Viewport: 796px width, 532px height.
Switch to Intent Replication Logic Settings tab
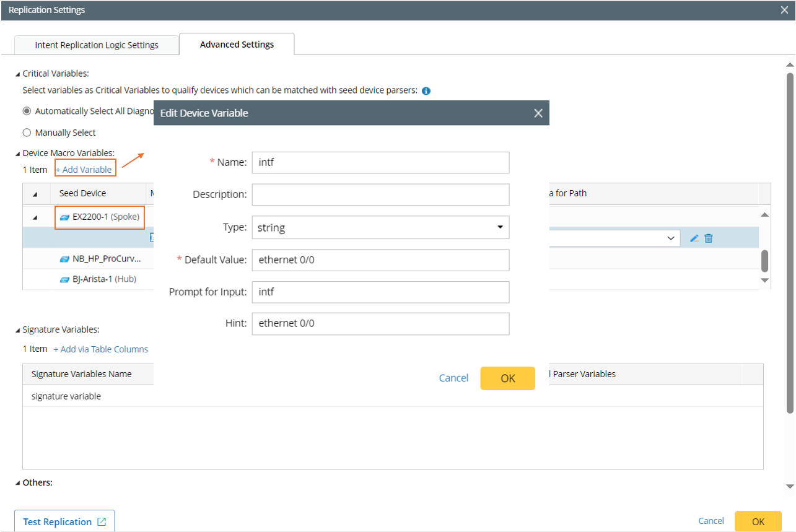[97, 45]
